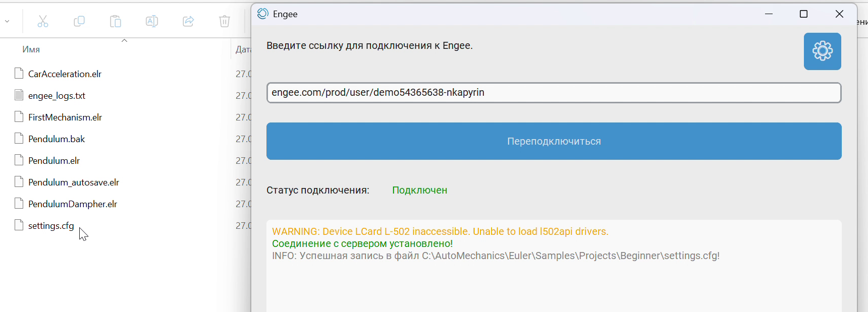Click the Статус подключения label
Viewport: 868px width, 312px height.
pyautogui.click(x=318, y=190)
